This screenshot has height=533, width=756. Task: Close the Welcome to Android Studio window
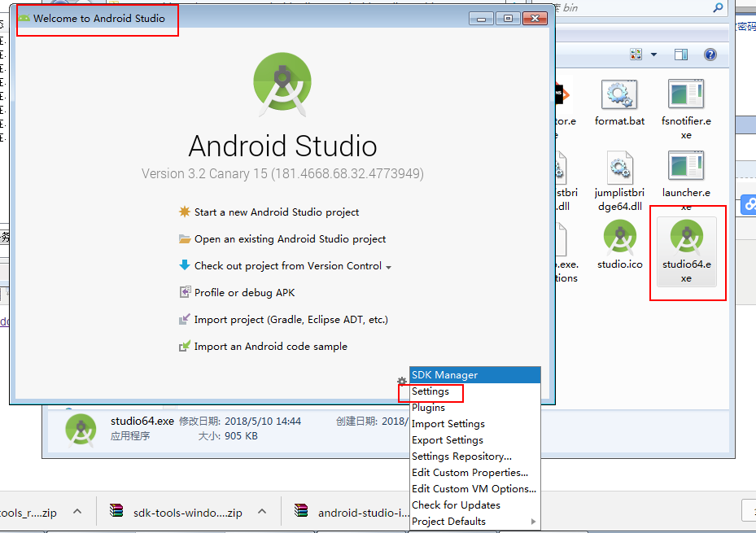pos(535,19)
